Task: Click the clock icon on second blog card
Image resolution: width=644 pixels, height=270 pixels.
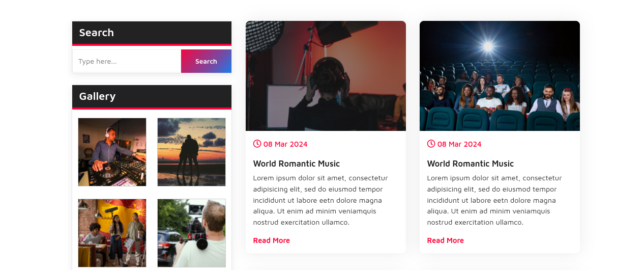Action: coord(431,144)
